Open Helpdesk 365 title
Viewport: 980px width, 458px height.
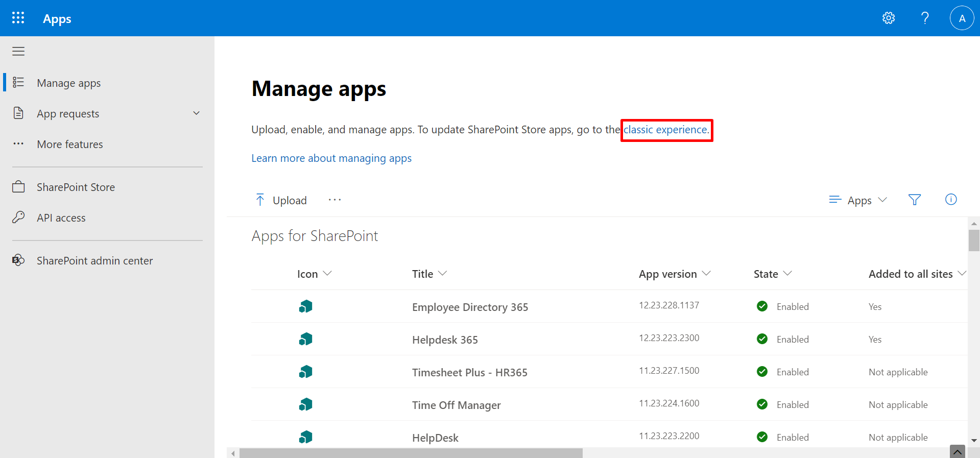tap(445, 340)
